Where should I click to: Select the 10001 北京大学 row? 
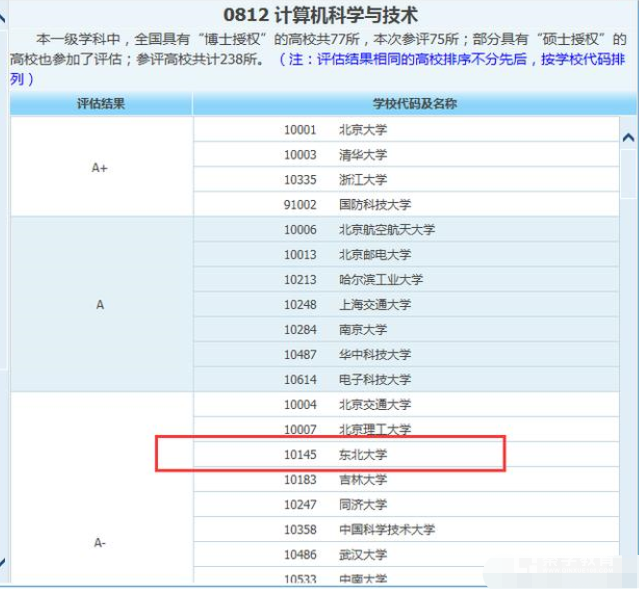(406, 130)
